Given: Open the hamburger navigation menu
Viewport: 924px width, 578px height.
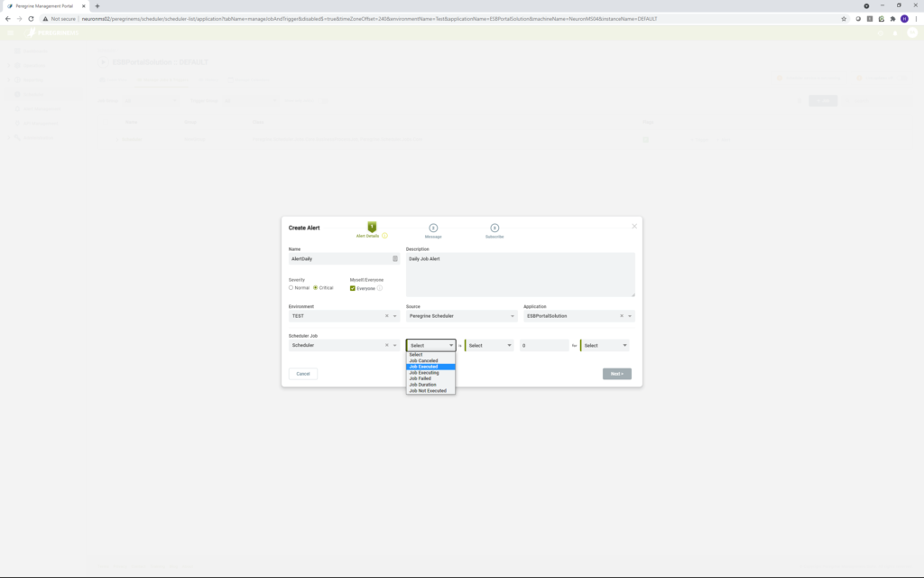Looking at the screenshot, I should coord(10,33).
